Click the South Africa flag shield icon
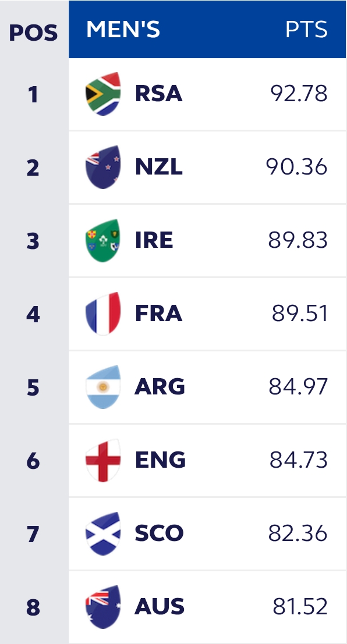Viewport: 347px width, 644px height. [103, 94]
